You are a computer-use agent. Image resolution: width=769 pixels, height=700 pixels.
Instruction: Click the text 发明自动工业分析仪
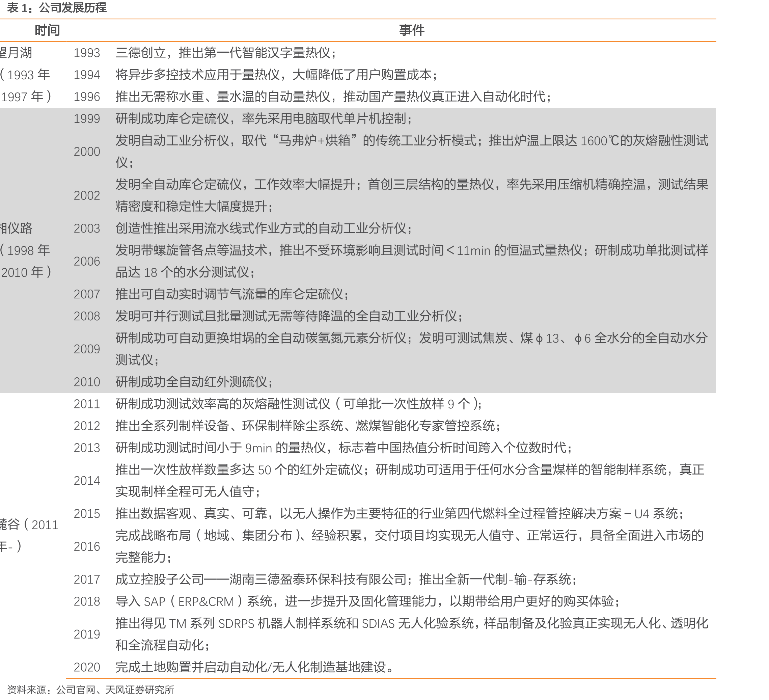pos(172,141)
